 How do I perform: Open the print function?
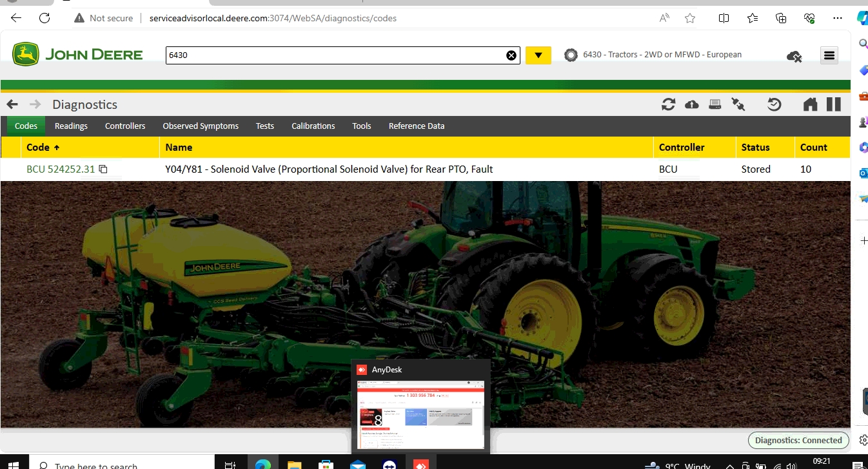pos(715,104)
